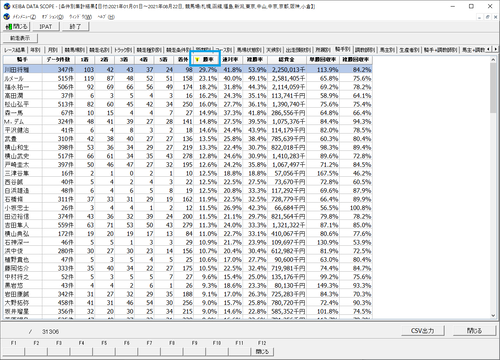500x360 pixels.
Task: Click the 閉じる button beside CSV出力
Action: (x=474, y=331)
